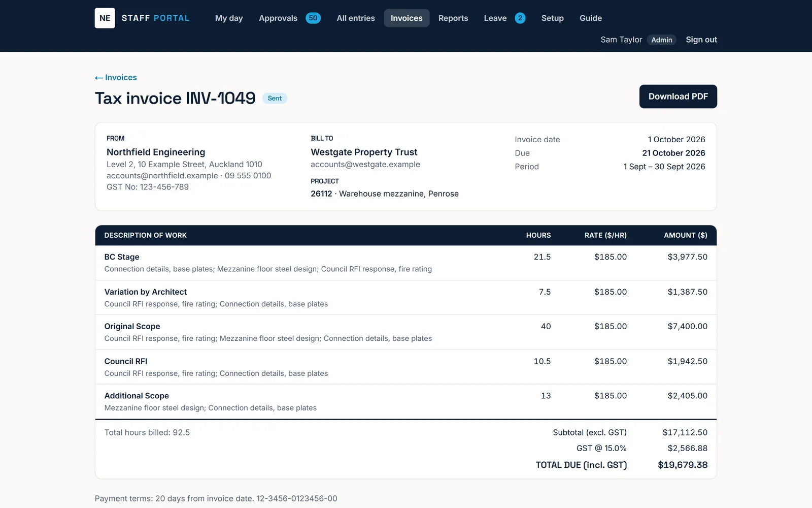This screenshot has width=812, height=508.
Task: Click the Payment terms line
Action: click(x=216, y=498)
